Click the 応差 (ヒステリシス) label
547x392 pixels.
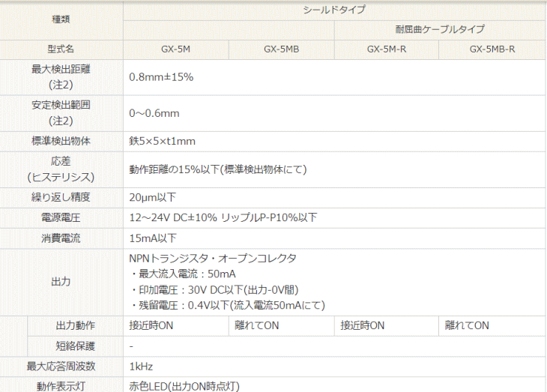point(61,169)
